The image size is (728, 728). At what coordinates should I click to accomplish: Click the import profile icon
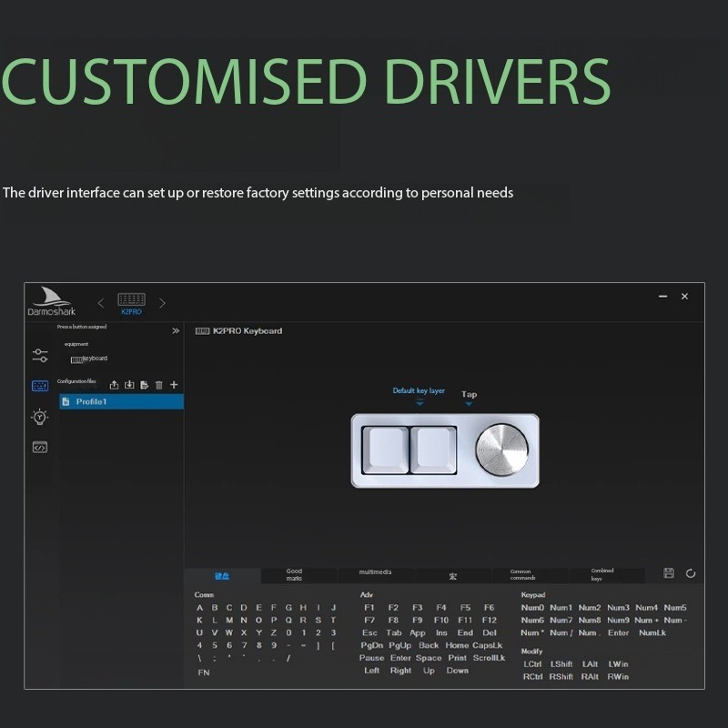(129, 385)
